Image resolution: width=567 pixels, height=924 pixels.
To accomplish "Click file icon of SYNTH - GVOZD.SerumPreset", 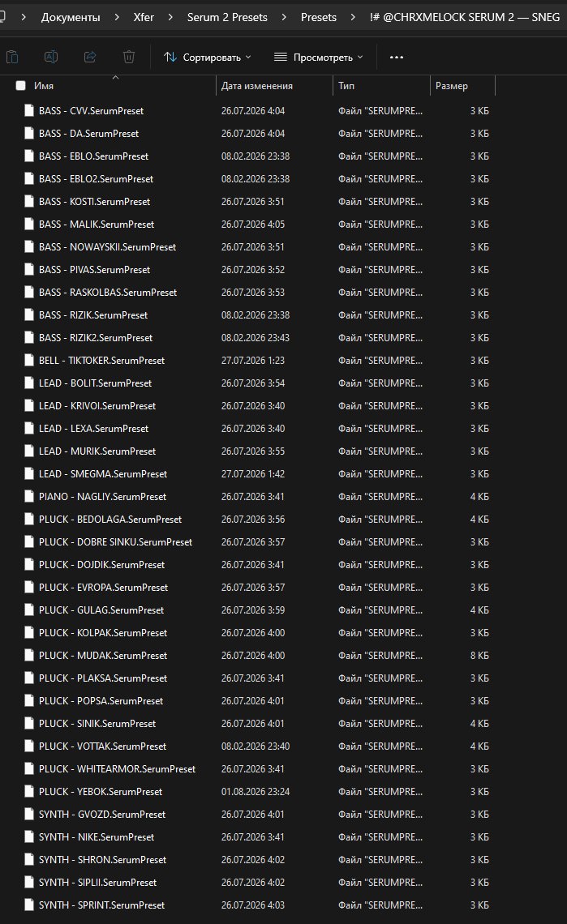I will click(x=28, y=814).
